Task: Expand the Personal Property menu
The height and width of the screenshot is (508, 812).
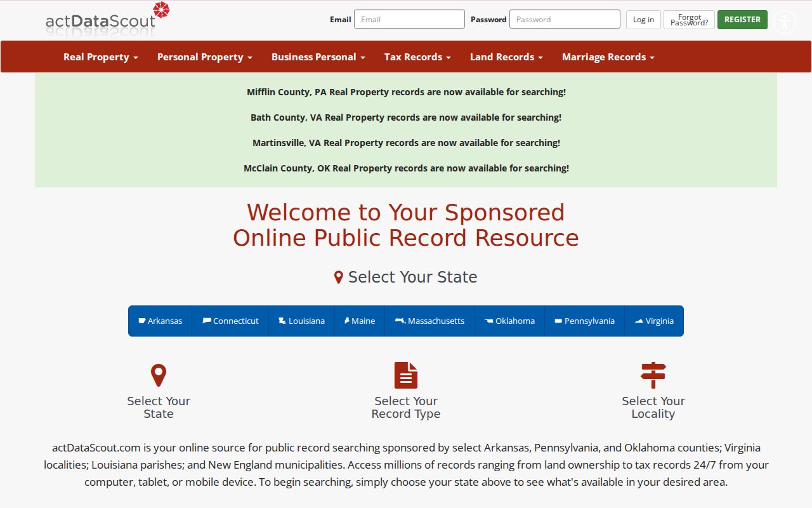Action: coord(205,57)
